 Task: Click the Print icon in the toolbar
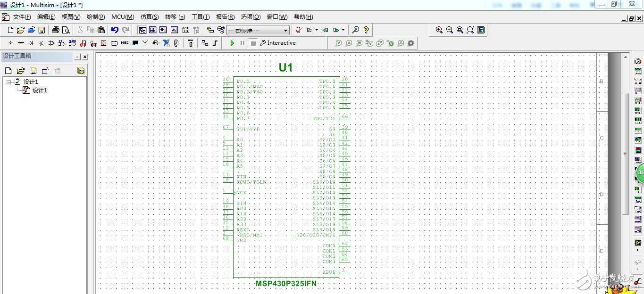pyautogui.click(x=55, y=30)
